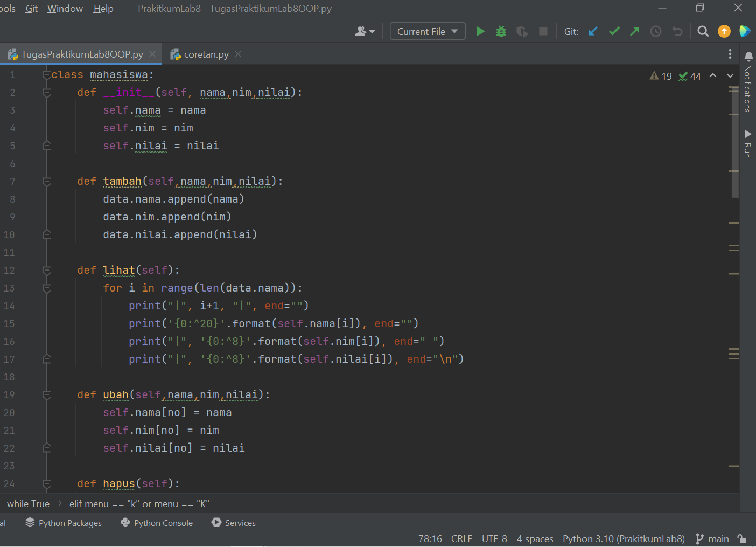Click the Python 3.10 interpreter selector
The width and height of the screenshot is (756, 547).
pyautogui.click(x=624, y=538)
